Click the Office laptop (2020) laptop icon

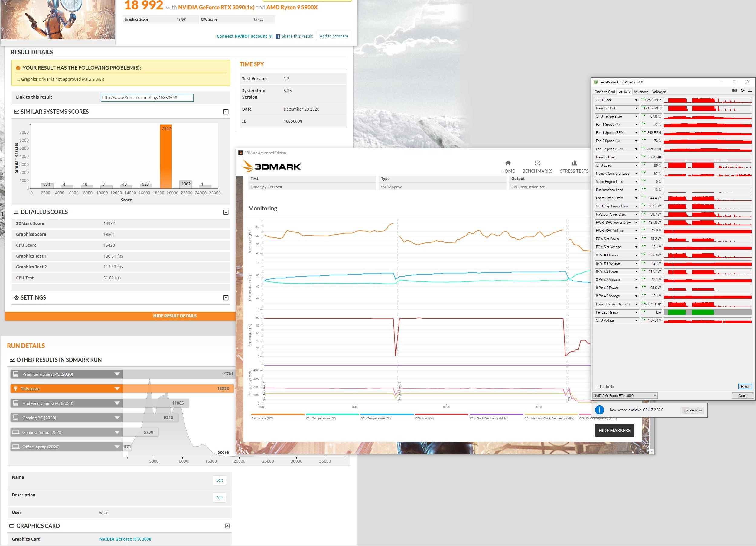click(16, 446)
